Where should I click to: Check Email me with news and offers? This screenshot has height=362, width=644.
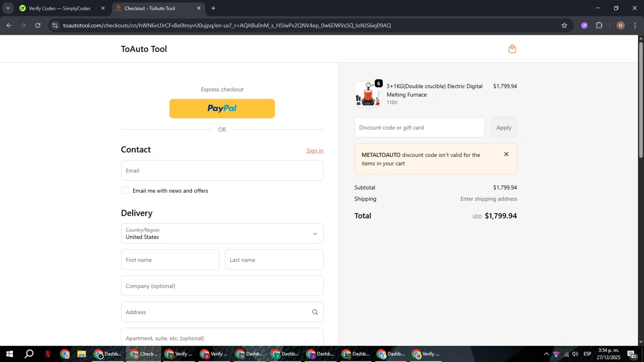pos(125,190)
